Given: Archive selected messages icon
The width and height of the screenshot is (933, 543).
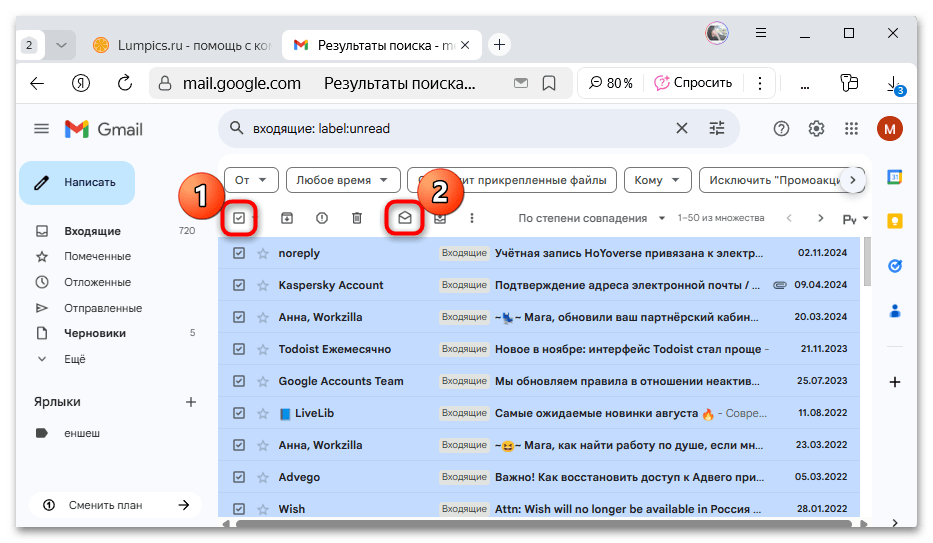Looking at the screenshot, I should (x=287, y=218).
